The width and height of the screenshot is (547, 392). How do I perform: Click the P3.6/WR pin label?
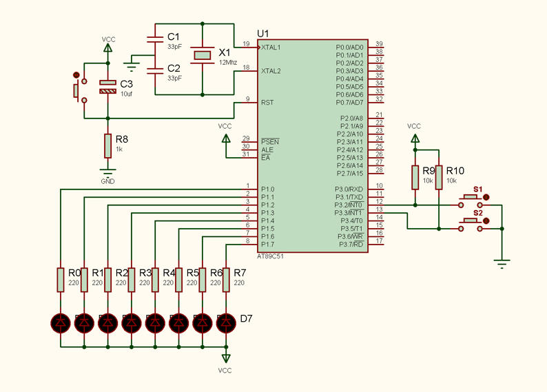pyautogui.click(x=351, y=236)
